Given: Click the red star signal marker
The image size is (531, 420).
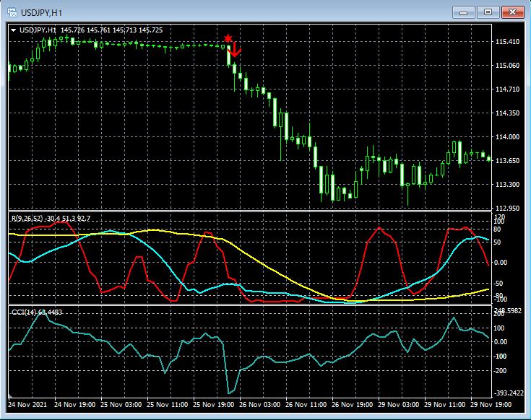Looking at the screenshot, I should tap(228, 38).
